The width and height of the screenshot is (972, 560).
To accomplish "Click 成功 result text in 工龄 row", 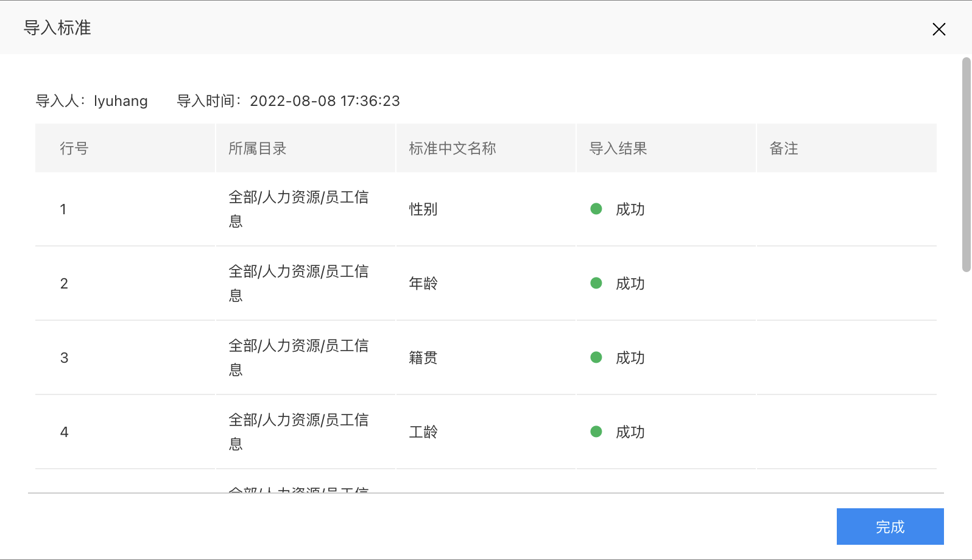I will [630, 432].
